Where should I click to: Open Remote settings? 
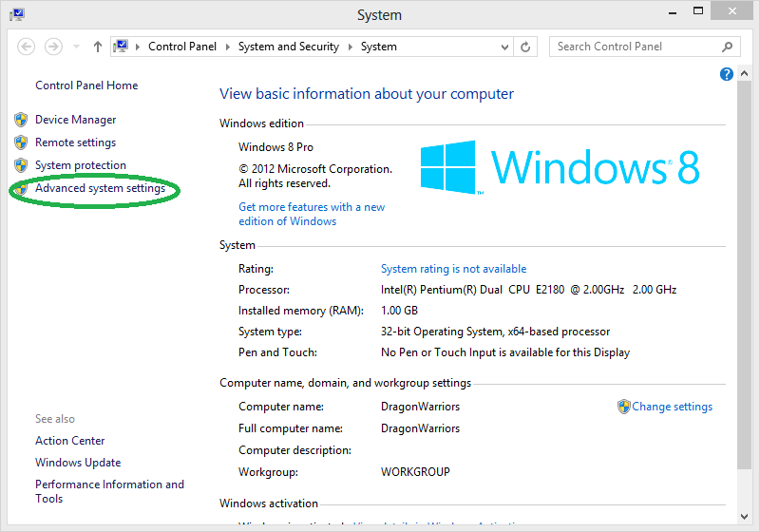76,142
